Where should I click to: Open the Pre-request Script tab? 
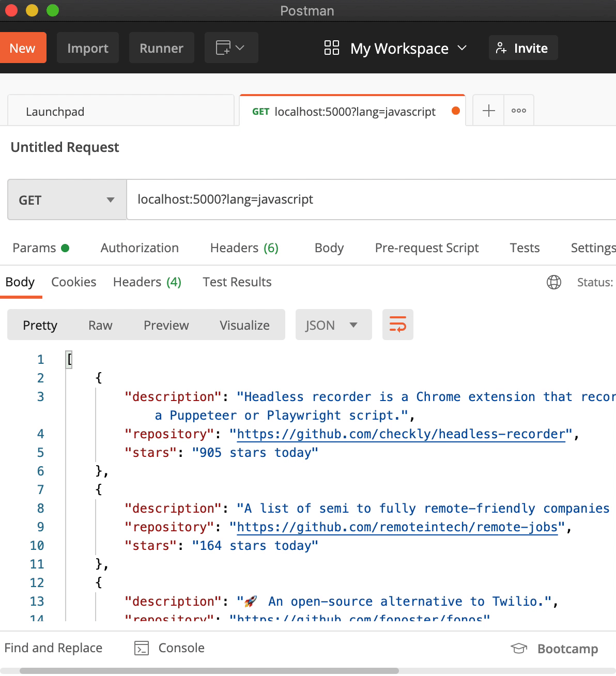click(x=427, y=248)
